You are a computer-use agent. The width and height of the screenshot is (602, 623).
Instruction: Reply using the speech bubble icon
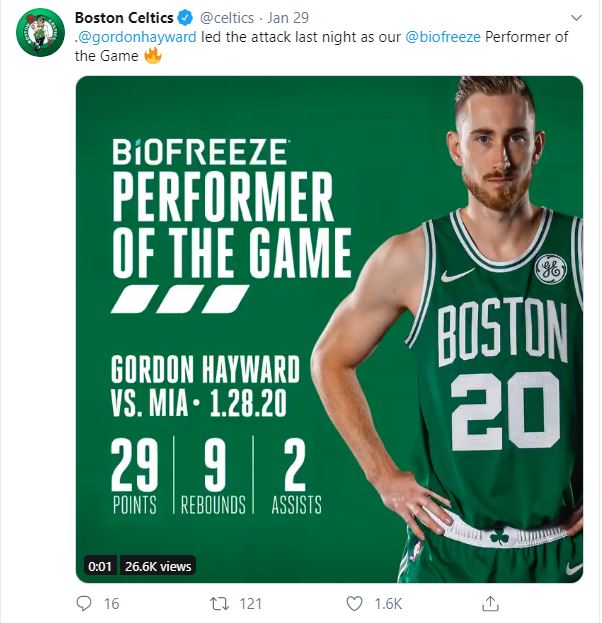coord(85,604)
